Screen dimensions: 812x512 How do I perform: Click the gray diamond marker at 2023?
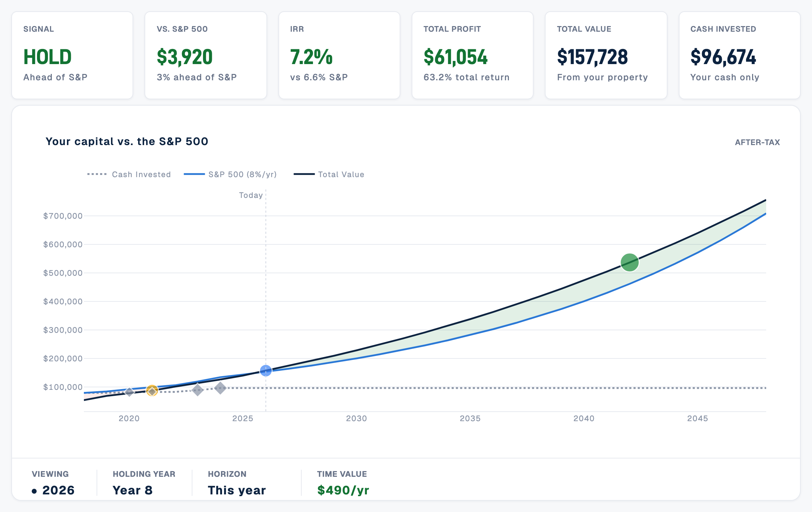tap(198, 389)
